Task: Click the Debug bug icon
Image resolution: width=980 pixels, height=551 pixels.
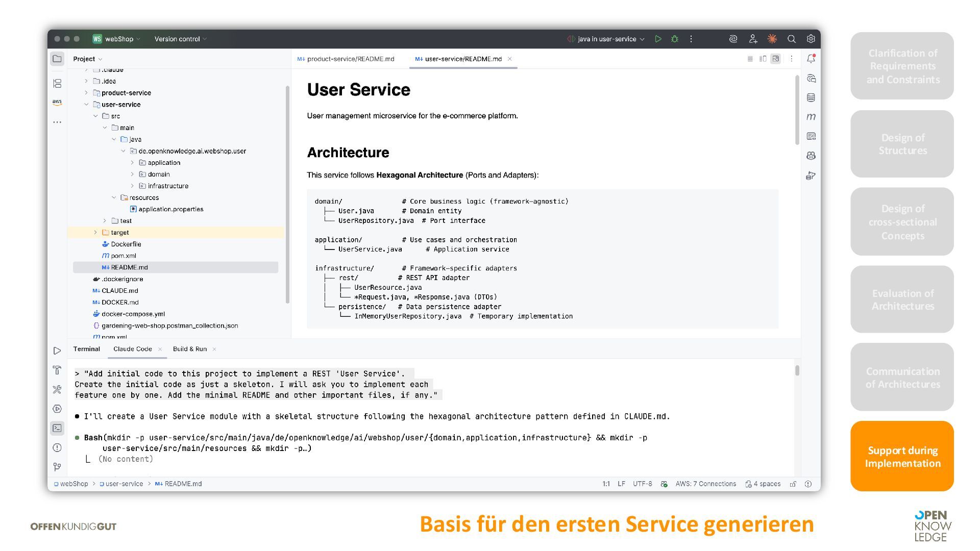Action: coord(674,39)
